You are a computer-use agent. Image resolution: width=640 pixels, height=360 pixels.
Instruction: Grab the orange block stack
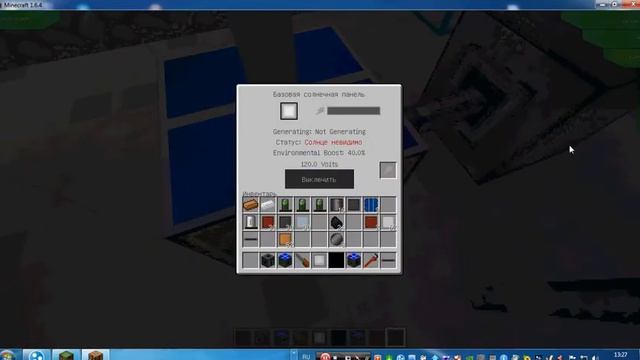point(285,239)
